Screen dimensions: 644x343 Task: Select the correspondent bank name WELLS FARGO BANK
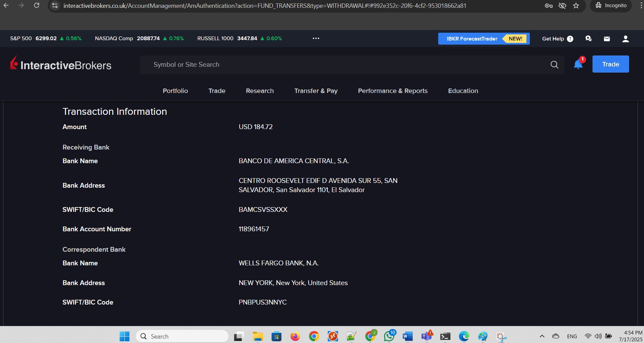pos(279,263)
